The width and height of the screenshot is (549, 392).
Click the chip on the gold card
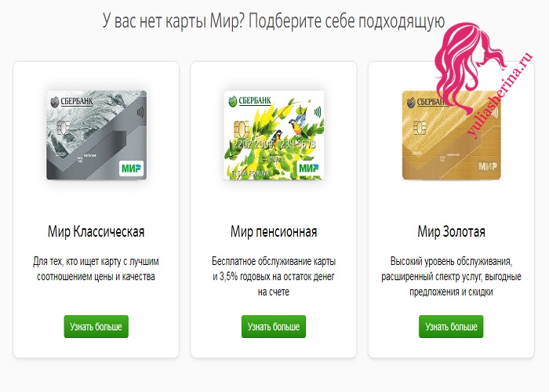click(x=419, y=128)
